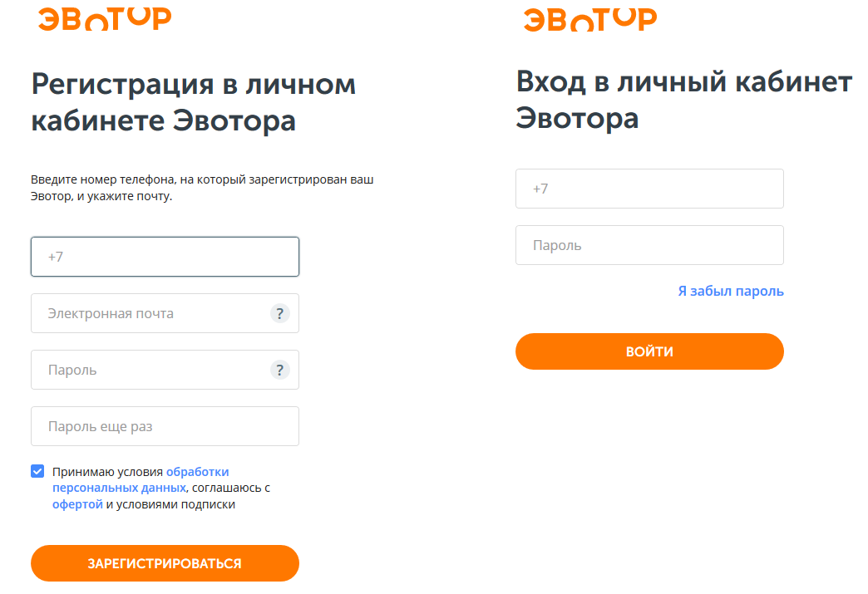Focus the +7 phone field in registration form
This screenshot has height=594, width=868.
click(165, 257)
